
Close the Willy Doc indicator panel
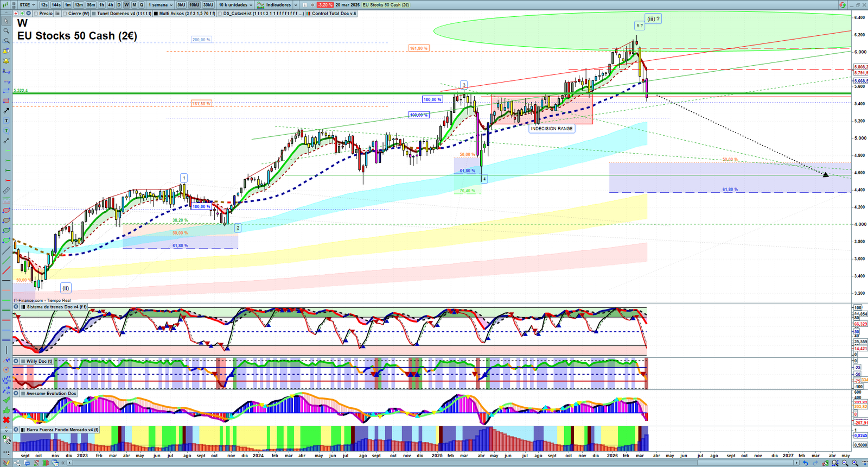[16, 361]
